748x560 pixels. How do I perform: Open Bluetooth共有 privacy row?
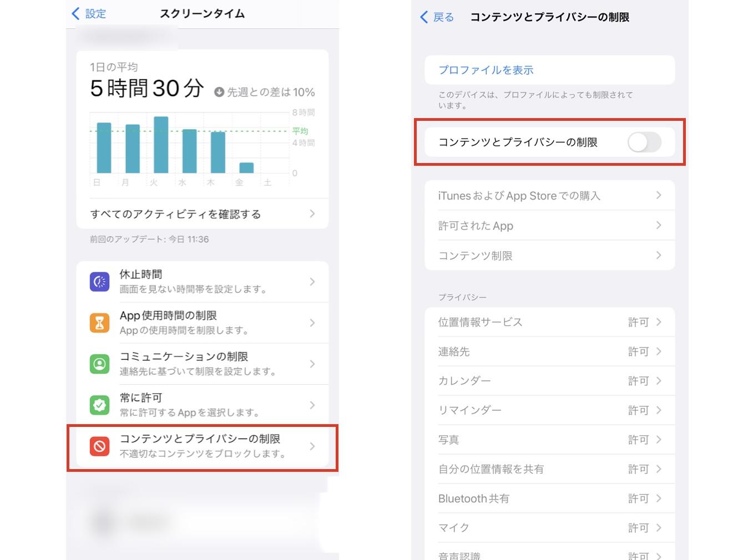[550, 498]
